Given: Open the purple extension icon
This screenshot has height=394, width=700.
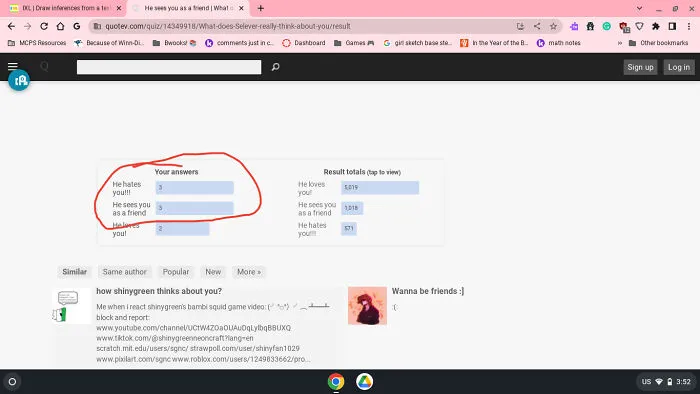Looking at the screenshot, I should point(574,26).
